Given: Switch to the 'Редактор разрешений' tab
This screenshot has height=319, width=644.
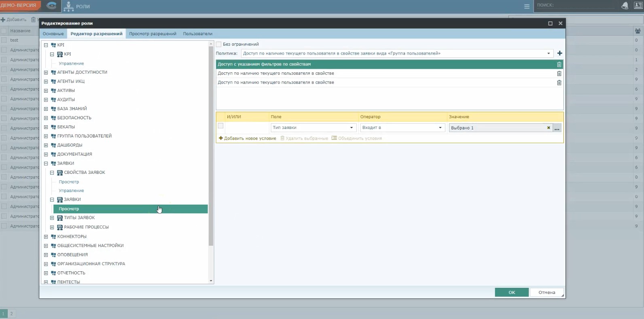Looking at the screenshot, I should pos(97,34).
